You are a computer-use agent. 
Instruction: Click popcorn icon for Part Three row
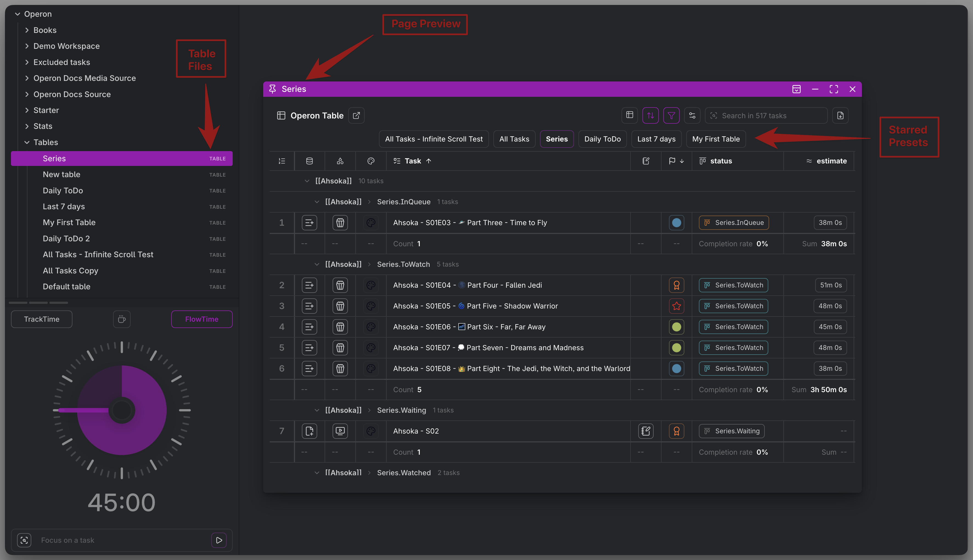pos(340,223)
